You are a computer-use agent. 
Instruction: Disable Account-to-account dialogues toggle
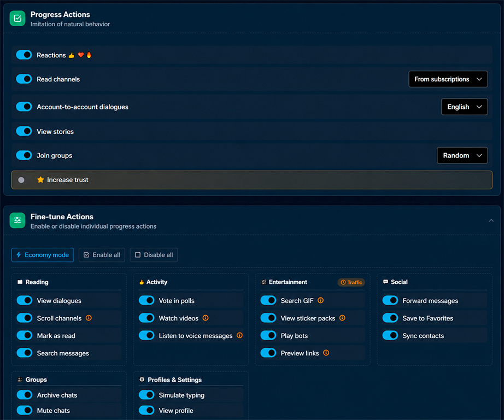pyautogui.click(x=24, y=107)
